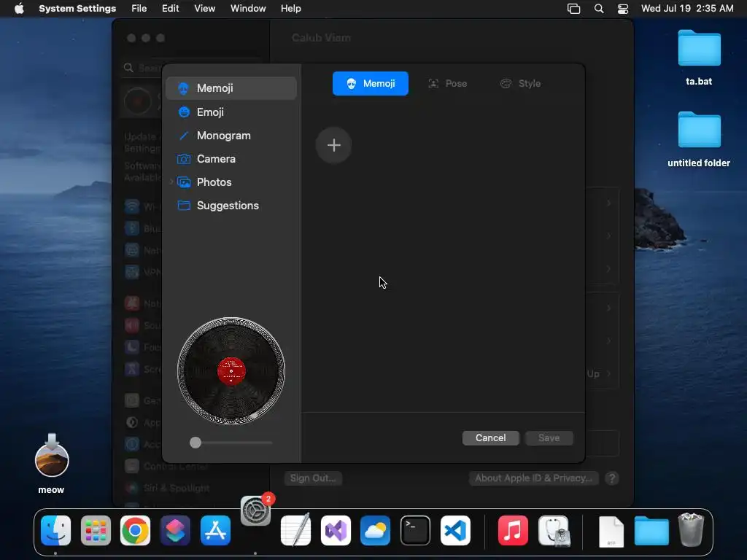Click the Save button
The width and height of the screenshot is (747, 560).
tap(549, 437)
